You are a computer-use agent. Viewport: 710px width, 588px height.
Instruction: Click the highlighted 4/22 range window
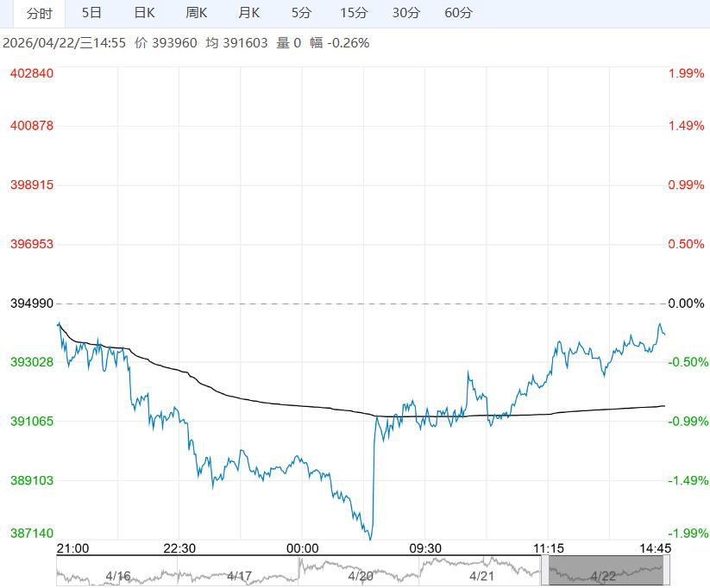pos(604,571)
